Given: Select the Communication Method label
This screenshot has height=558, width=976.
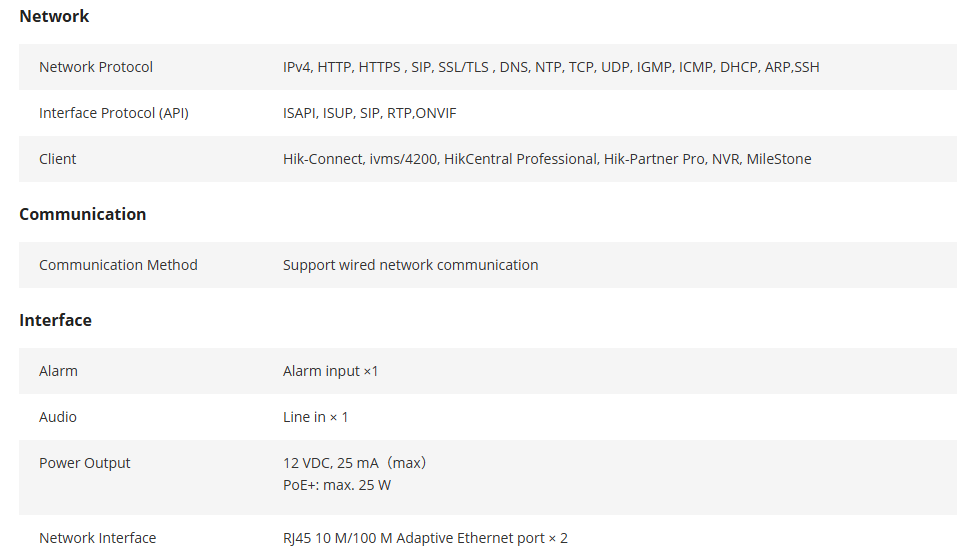Looking at the screenshot, I should click(x=118, y=265).
